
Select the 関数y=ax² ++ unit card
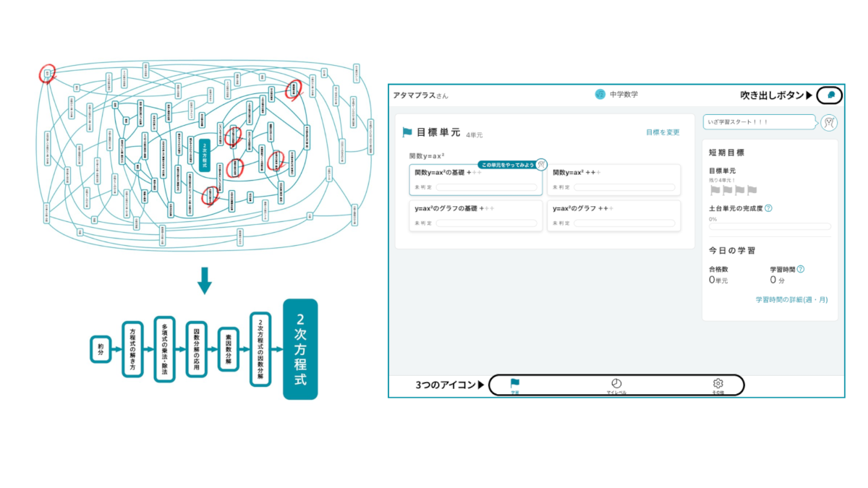click(x=613, y=179)
